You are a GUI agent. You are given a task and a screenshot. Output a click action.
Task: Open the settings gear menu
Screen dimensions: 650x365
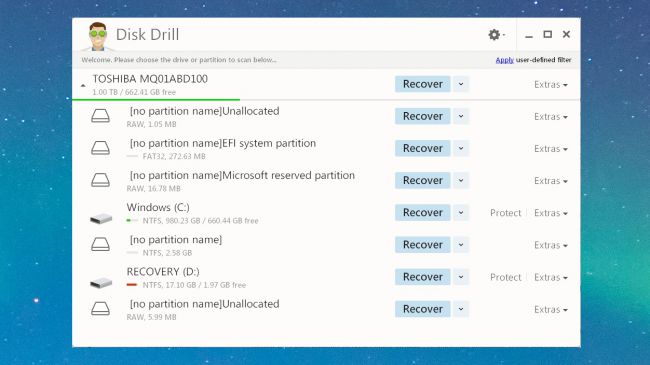coord(496,35)
